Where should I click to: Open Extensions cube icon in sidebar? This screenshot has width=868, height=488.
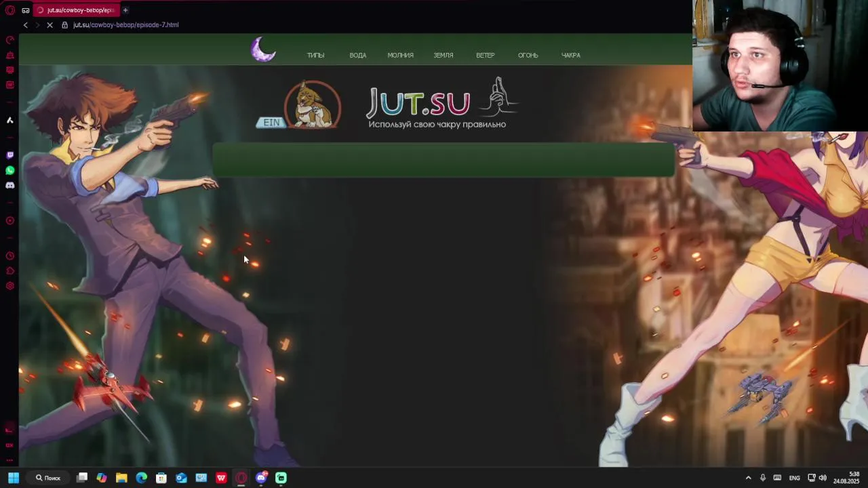(10, 271)
